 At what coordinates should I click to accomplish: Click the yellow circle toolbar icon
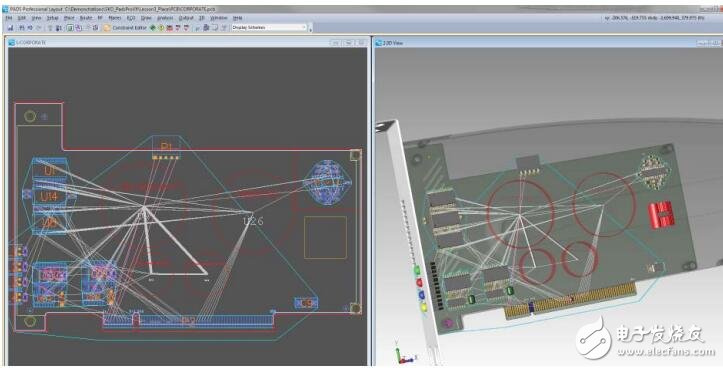(161, 28)
